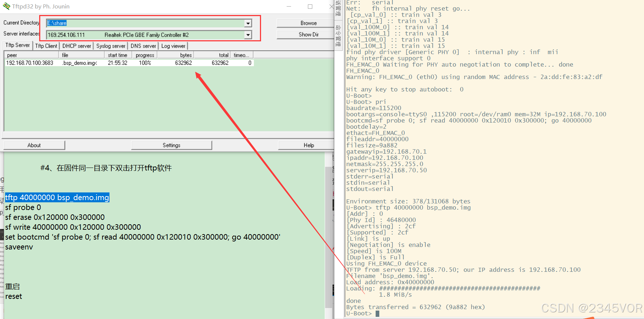Click the 'Load address: 0x40000000' terminal line
644x319 pixels.
[390, 282]
